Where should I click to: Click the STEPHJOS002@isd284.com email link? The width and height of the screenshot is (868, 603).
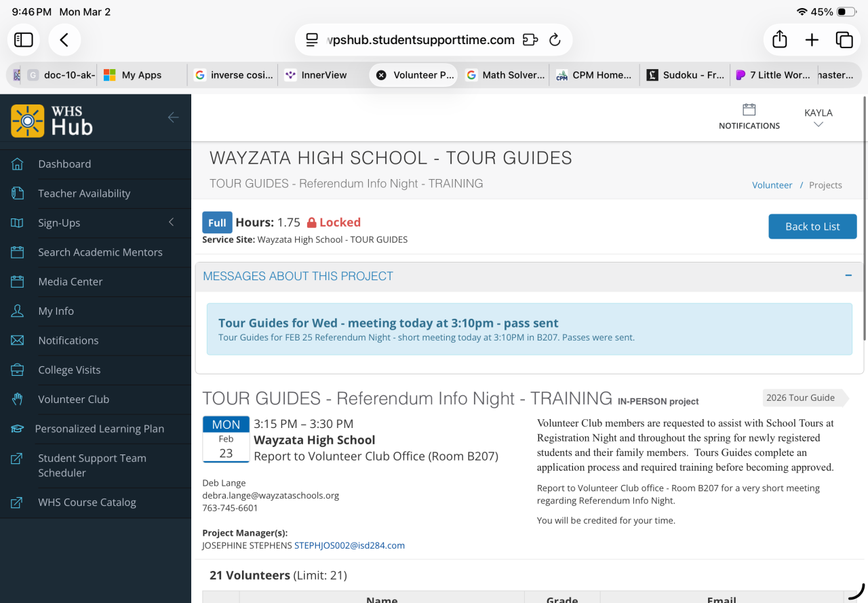point(349,545)
